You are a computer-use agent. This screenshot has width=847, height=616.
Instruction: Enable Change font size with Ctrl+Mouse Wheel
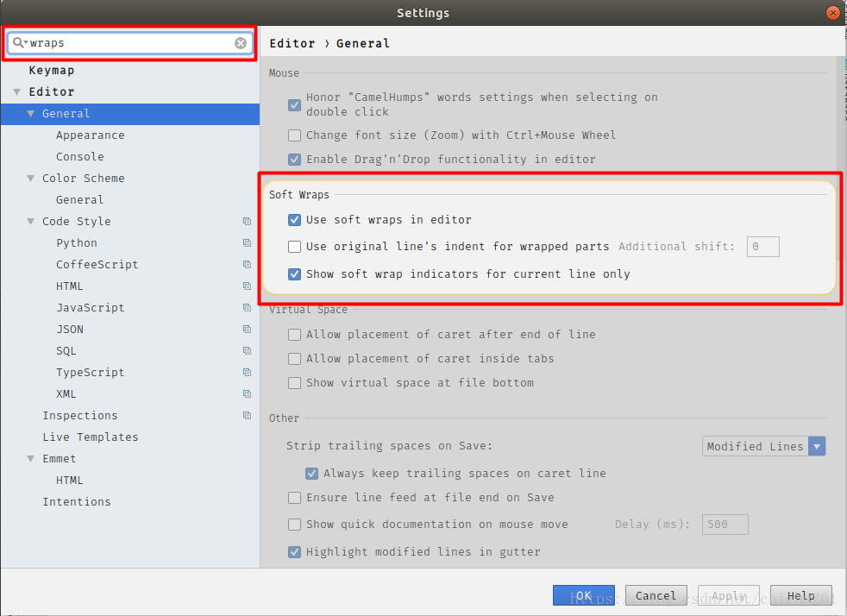(294, 135)
